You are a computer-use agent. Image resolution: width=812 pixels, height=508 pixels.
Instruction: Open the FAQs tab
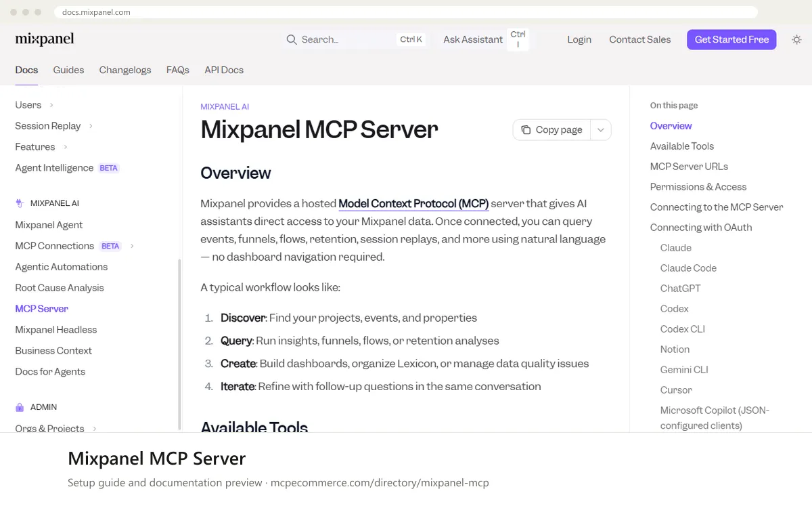click(x=178, y=70)
